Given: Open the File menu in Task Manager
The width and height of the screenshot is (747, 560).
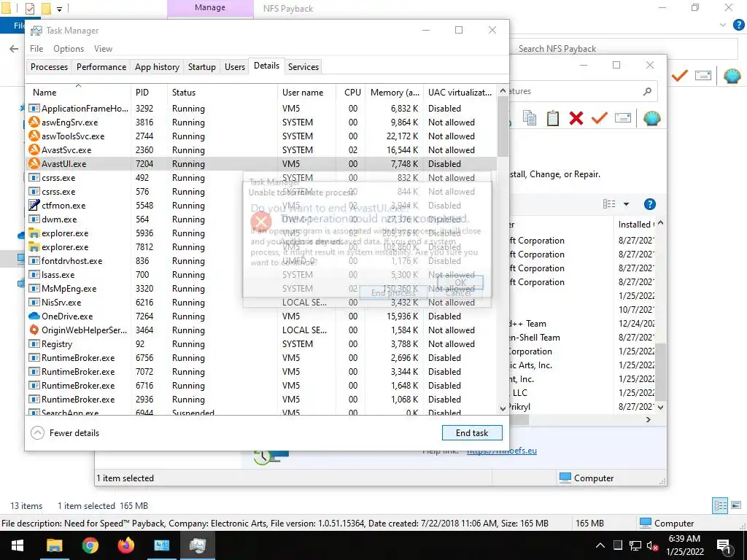Looking at the screenshot, I should tap(36, 49).
